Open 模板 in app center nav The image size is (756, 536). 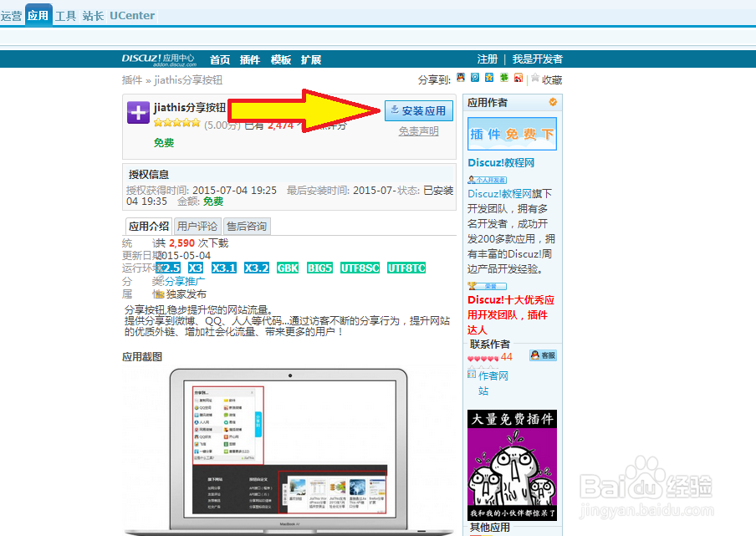(281, 59)
